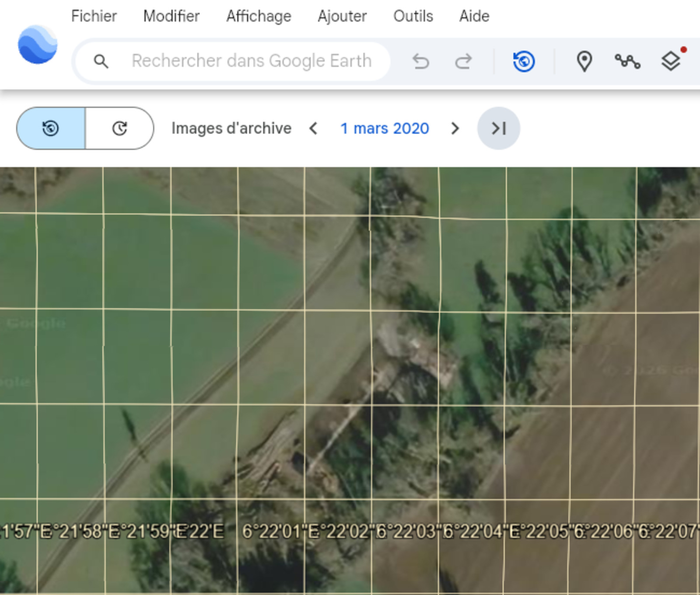The width and height of the screenshot is (700, 595).
Task: Undo the last action
Action: click(x=420, y=61)
